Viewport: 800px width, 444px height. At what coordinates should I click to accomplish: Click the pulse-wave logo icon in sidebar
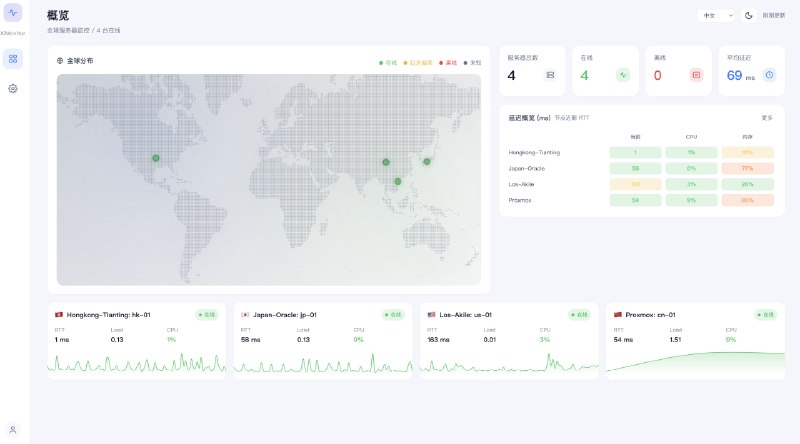pos(13,13)
